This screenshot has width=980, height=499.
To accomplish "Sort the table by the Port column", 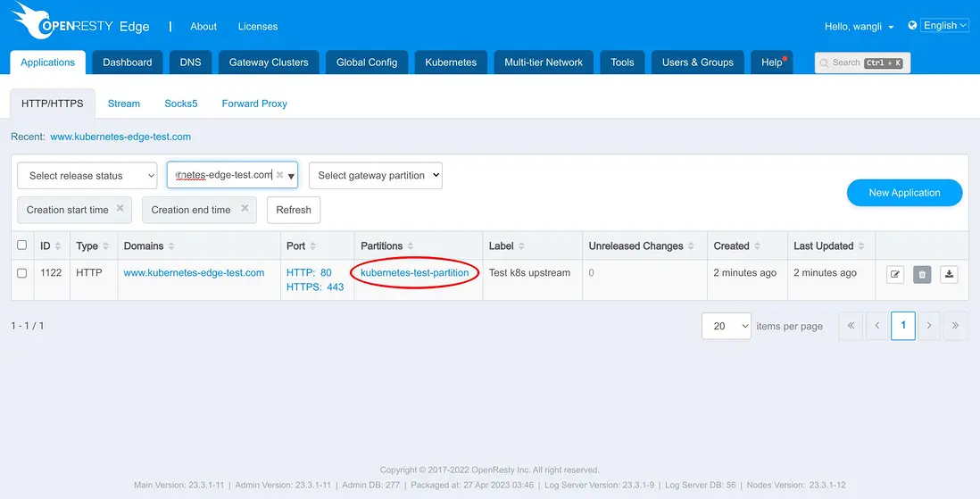I will [x=312, y=246].
